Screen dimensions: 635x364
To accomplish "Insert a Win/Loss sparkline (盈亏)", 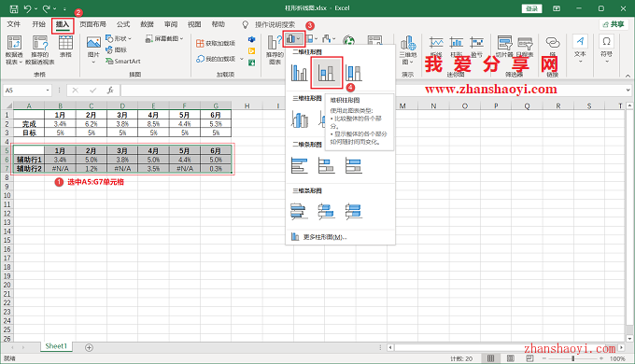I will (476, 47).
